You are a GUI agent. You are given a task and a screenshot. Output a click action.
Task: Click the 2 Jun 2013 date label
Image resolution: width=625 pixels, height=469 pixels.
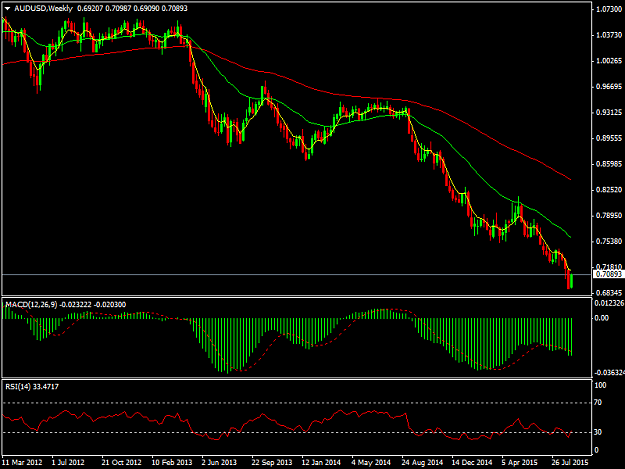point(219,463)
